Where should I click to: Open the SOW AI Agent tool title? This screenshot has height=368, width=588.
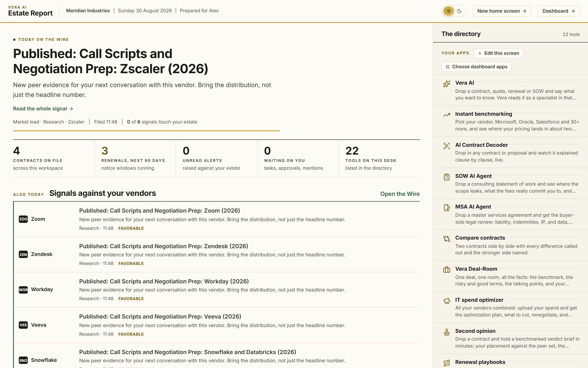[x=473, y=176]
